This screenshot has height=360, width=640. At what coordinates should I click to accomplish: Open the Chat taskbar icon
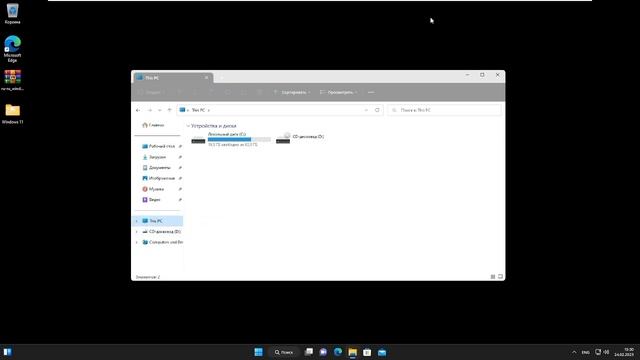(x=323, y=352)
